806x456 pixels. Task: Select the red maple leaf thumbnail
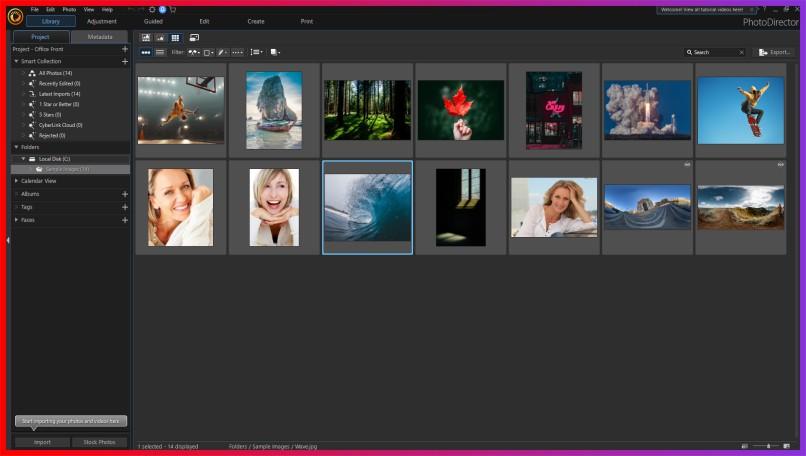461,110
